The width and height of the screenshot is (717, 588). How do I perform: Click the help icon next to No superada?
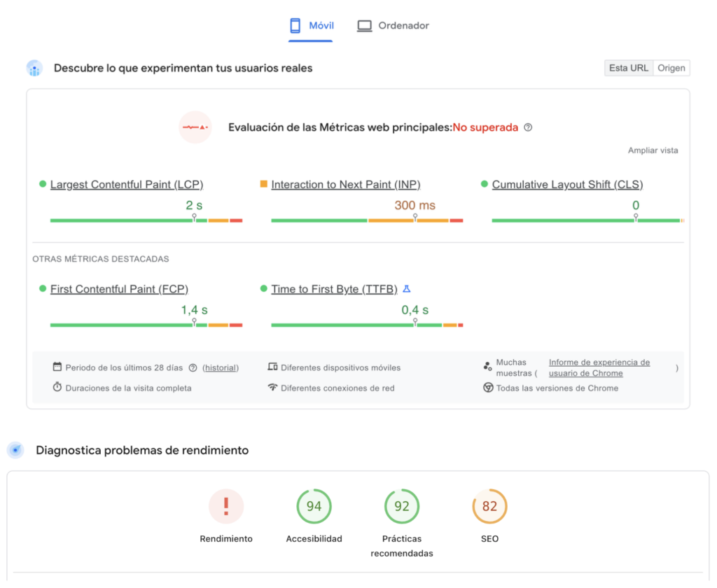pyautogui.click(x=528, y=127)
